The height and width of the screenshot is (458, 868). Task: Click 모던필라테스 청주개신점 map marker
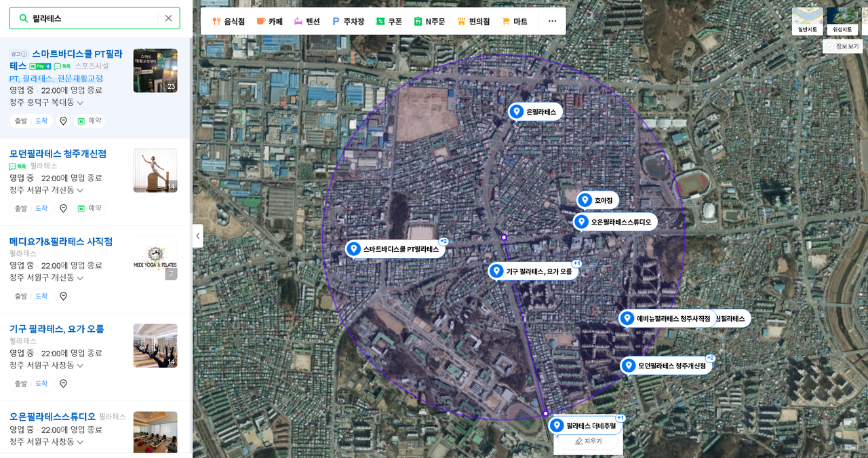coord(666,366)
